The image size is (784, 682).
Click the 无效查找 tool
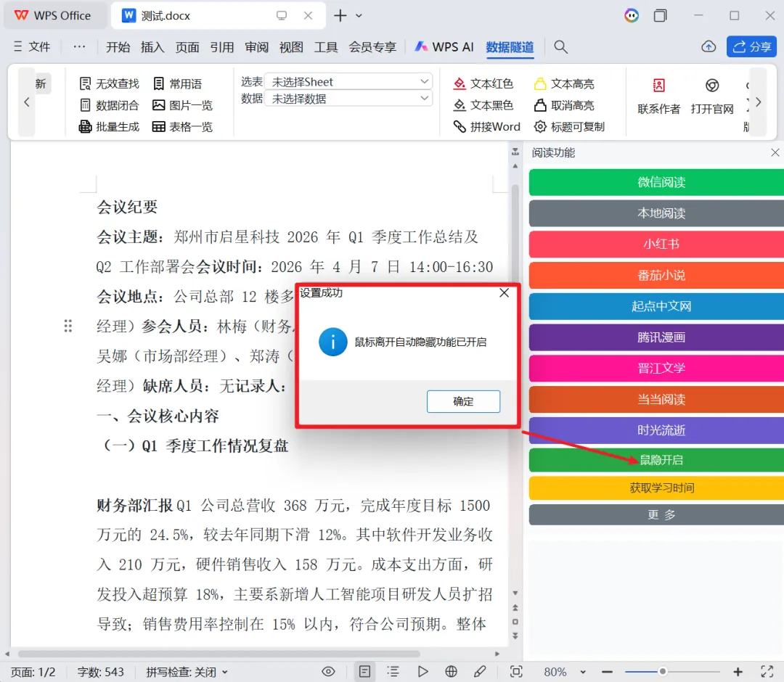tap(109, 83)
